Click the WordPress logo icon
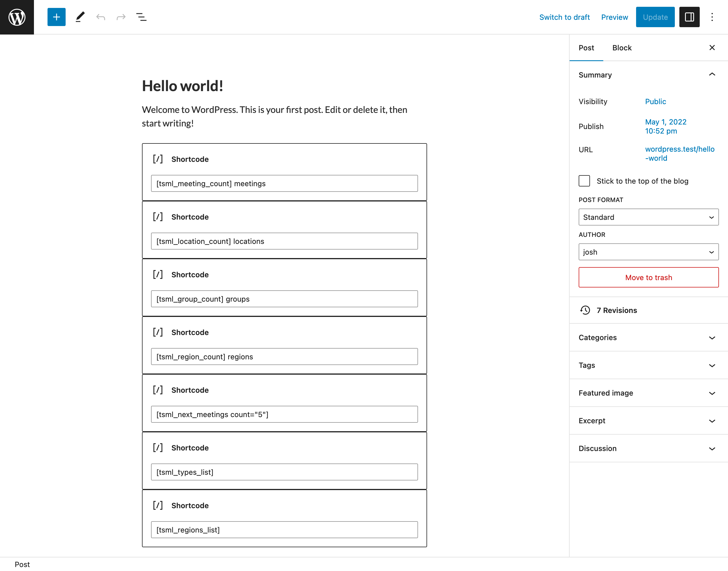The image size is (728, 571). [x=17, y=17]
